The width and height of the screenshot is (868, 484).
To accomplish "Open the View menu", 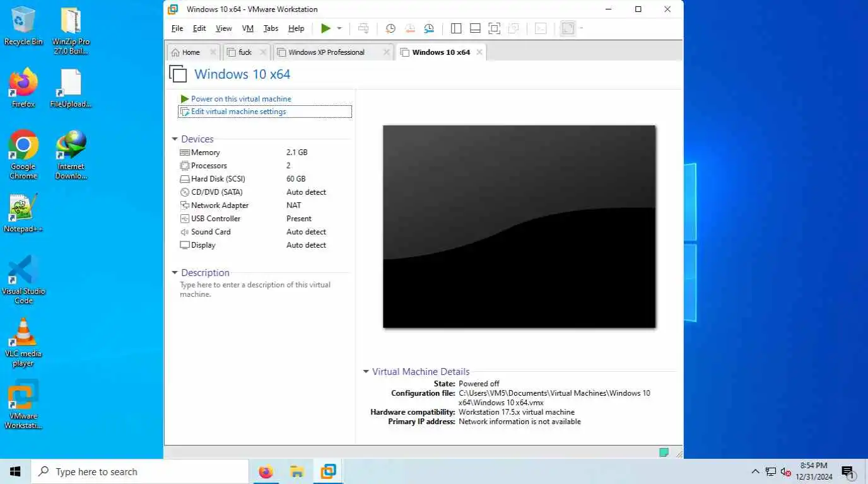I will pyautogui.click(x=224, y=28).
